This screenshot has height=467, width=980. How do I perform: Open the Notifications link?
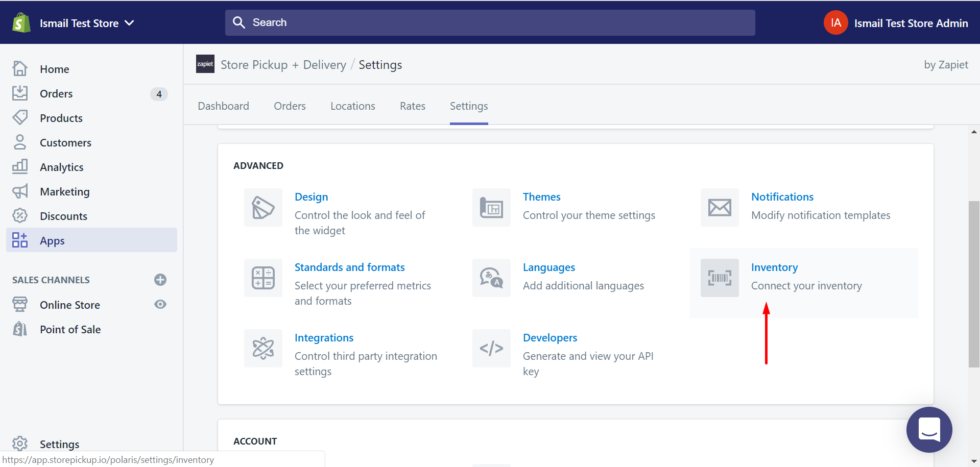point(782,196)
